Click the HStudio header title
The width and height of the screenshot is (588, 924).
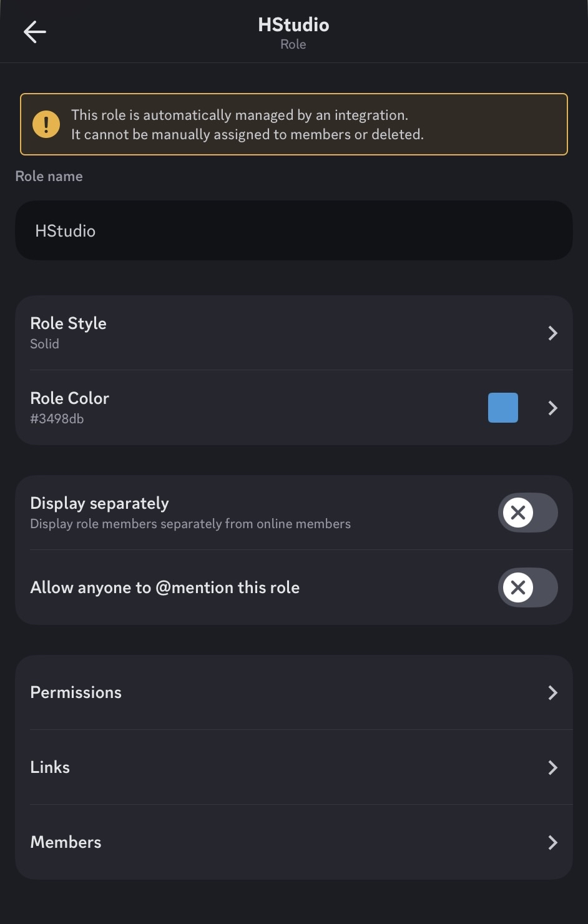coord(293,25)
